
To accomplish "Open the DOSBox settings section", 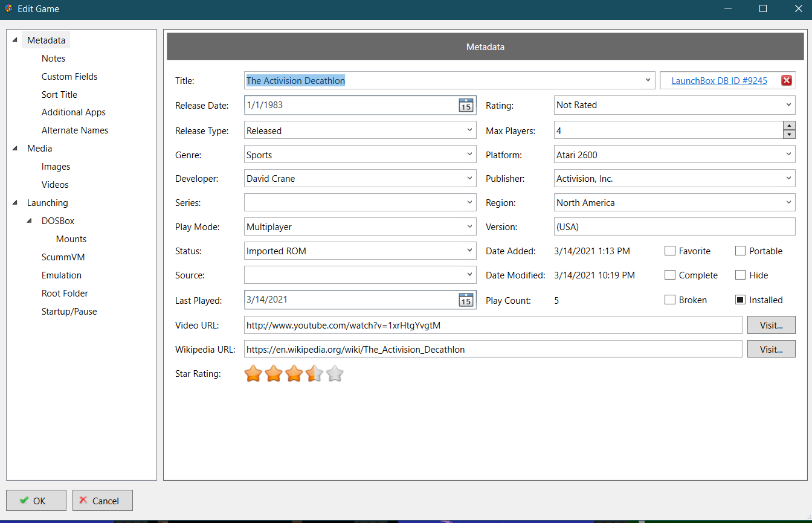I will point(58,221).
